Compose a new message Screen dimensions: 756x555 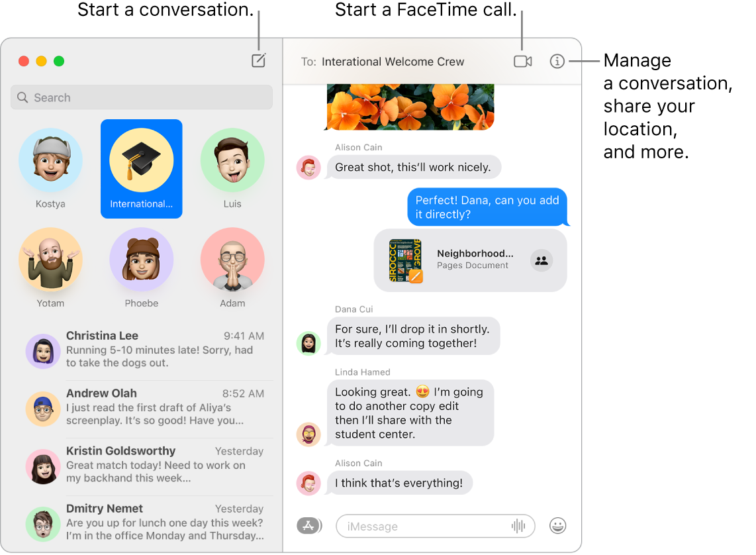(258, 61)
